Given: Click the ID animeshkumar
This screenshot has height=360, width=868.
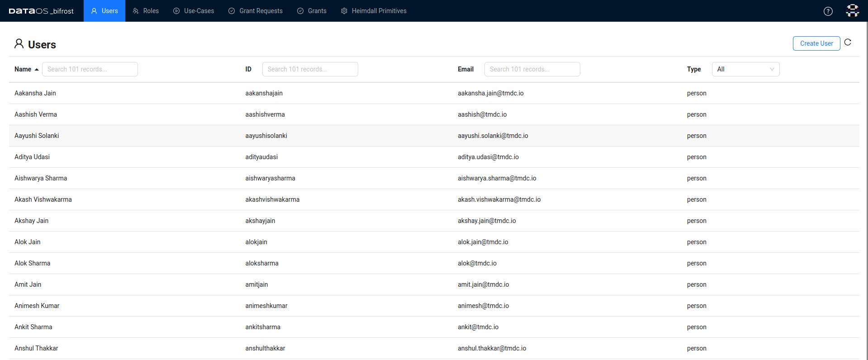Looking at the screenshot, I should [x=266, y=306].
